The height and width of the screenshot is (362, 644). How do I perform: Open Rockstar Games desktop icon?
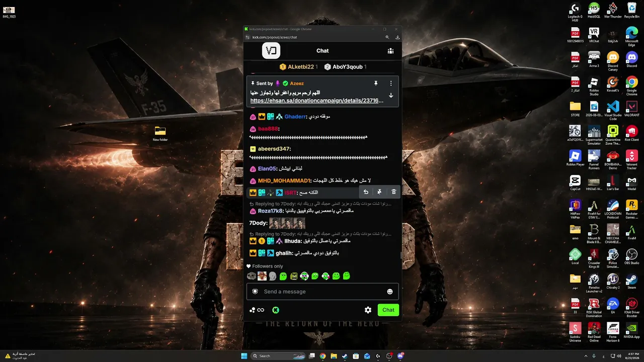[x=632, y=209]
